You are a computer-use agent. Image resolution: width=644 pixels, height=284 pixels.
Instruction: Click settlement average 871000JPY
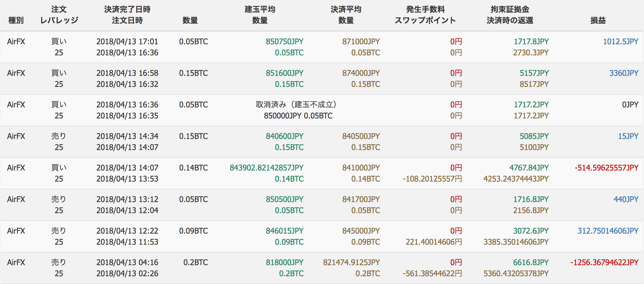point(361,42)
